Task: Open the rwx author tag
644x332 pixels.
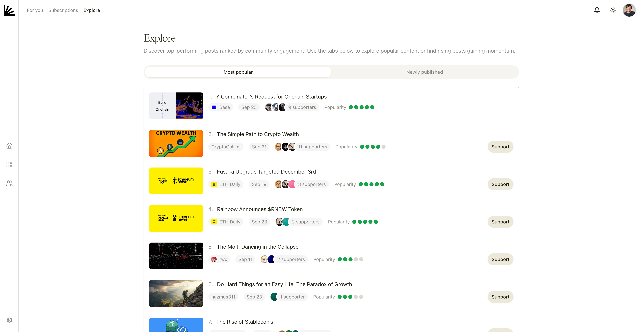Action: coord(219,259)
